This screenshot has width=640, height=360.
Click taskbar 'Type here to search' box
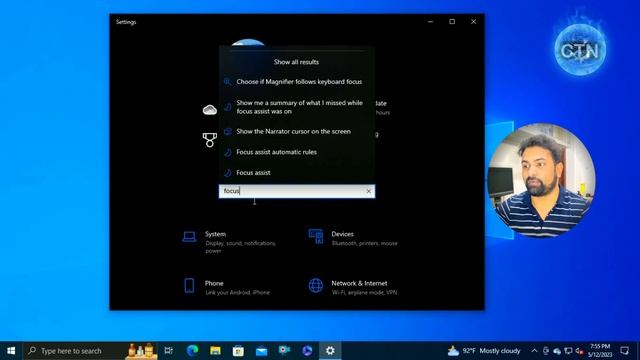(x=90, y=351)
